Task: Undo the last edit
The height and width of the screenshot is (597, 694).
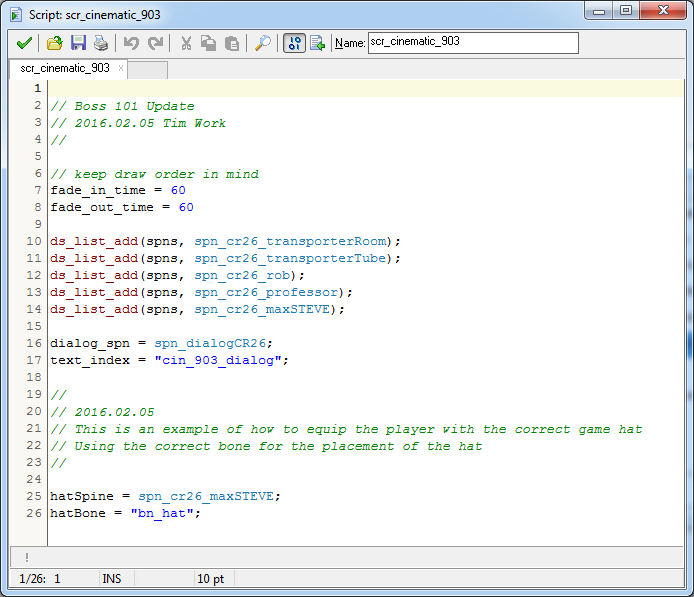Action: (131, 43)
